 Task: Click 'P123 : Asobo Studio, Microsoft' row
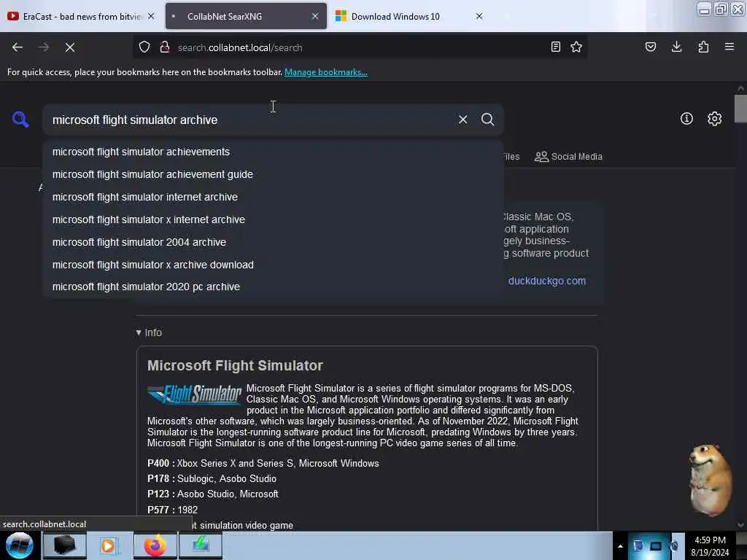point(212,494)
